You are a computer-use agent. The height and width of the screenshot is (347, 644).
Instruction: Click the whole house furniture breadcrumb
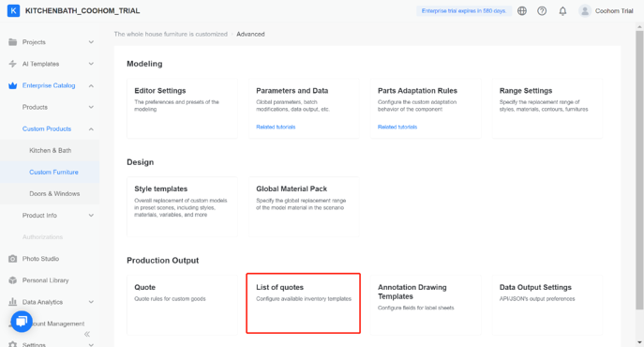[x=171, y=34]
